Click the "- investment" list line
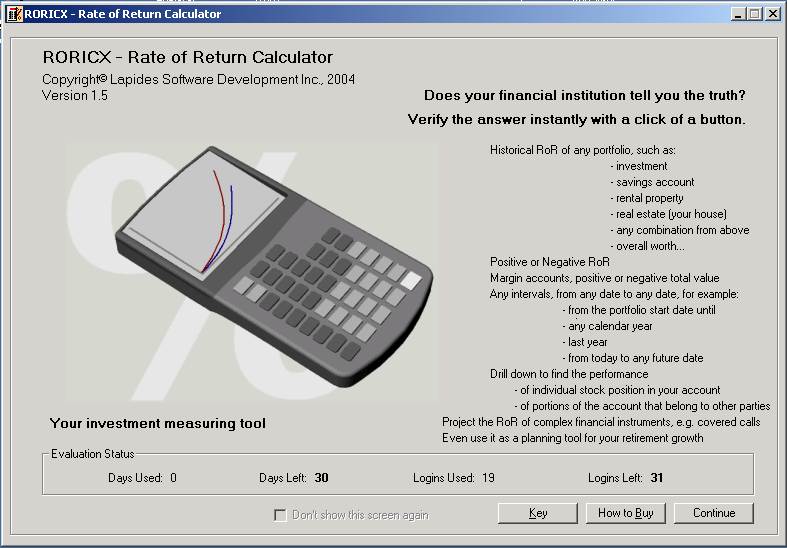Image resolution: width=787 pixels, height=548 pixels. point(639,166)
